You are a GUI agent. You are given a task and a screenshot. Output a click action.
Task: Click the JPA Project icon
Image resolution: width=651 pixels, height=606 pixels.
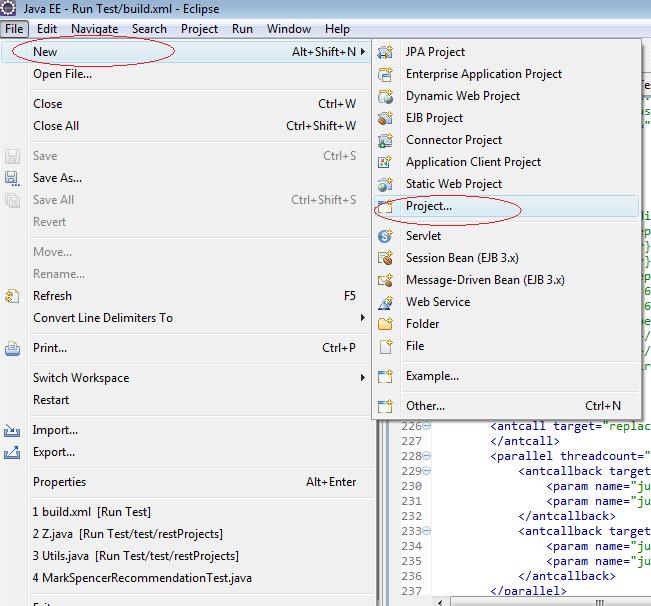pyautogui.click(x=385, y=52)
